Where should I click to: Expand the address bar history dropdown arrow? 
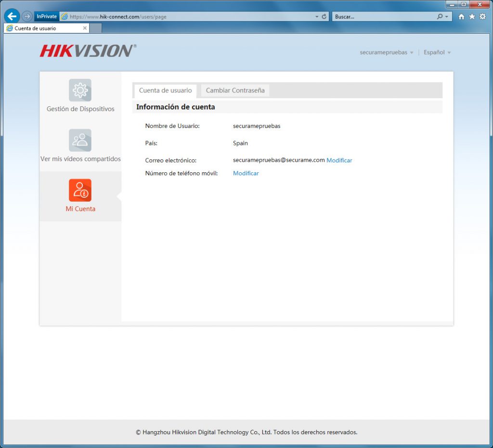tap(317, 17)
